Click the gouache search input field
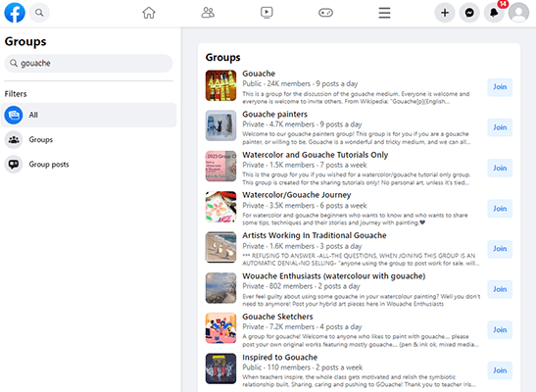This screenshot has width=536, height=392. click(x=88, y=64)
